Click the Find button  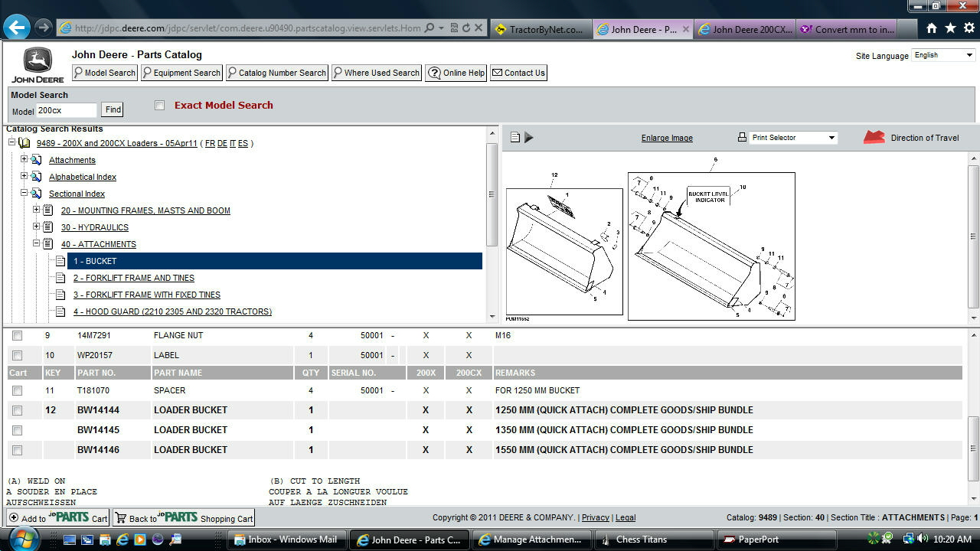pyautogui.click(x=113, y=109)
